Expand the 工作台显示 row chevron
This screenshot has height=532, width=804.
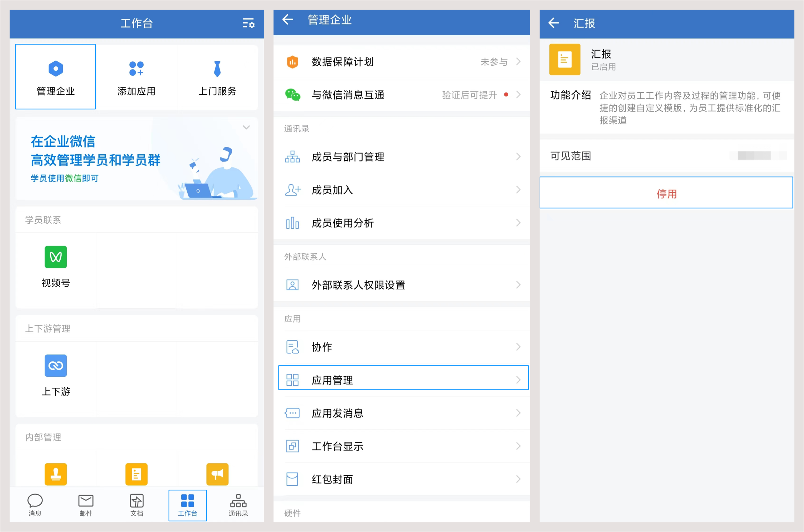518,446
